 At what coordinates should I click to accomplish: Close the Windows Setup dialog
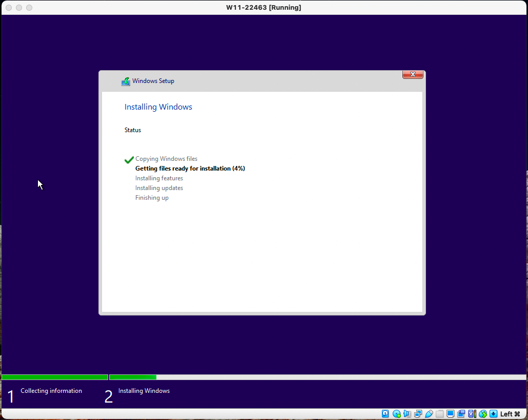pos(413,74)
